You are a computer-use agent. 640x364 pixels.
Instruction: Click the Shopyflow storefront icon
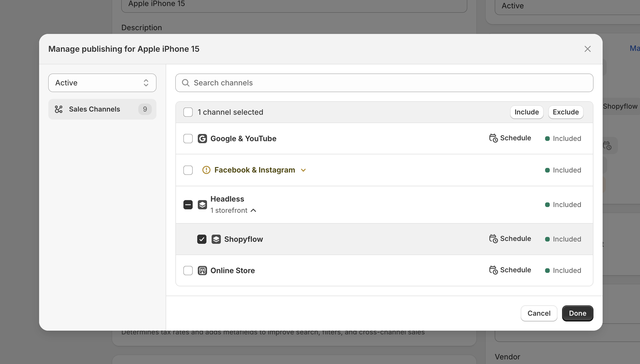pyautogui.click(x=216, y=239)
